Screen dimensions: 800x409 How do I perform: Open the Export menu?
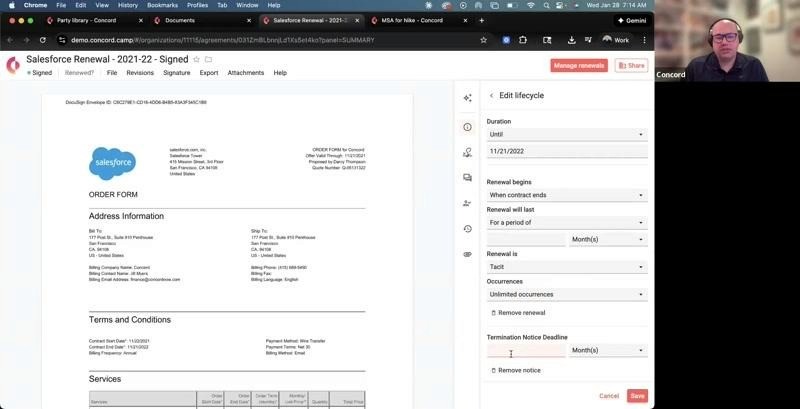coord(209,73)
